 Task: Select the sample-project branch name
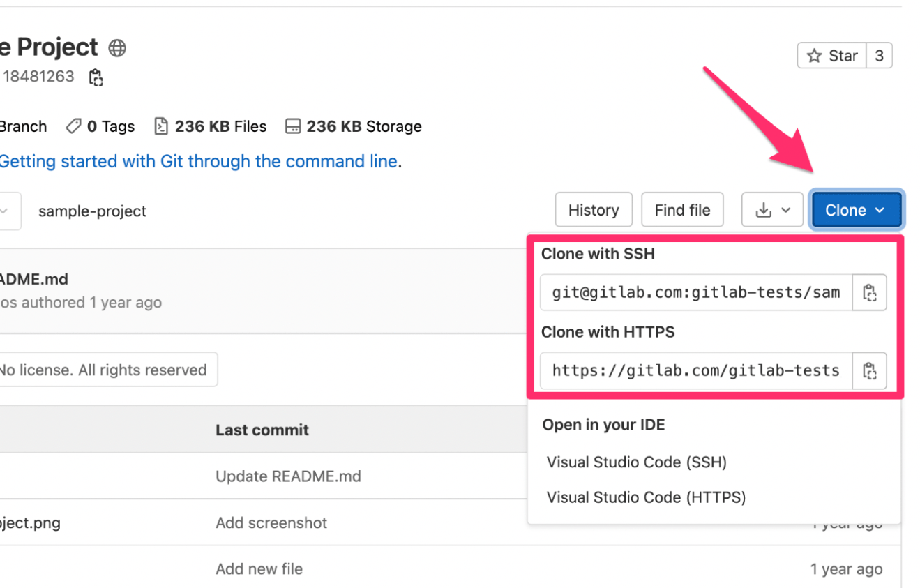coord(91,211)
